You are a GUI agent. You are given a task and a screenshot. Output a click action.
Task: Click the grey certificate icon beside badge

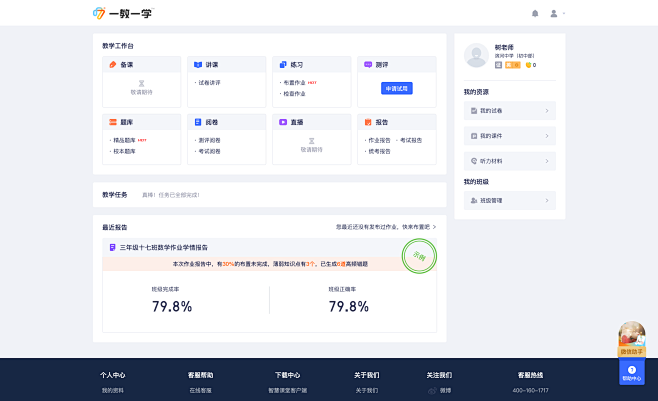coord(498,65)
